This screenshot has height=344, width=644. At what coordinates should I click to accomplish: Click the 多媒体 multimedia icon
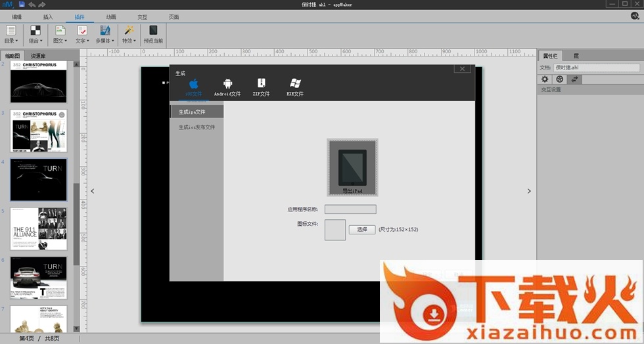tap(105, 30)
